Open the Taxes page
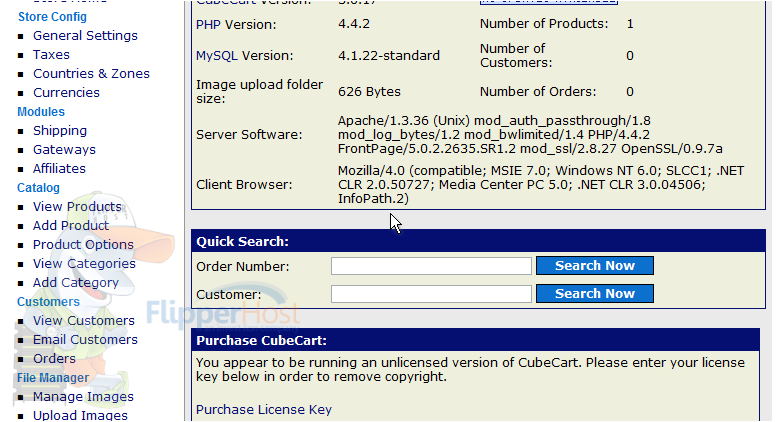 (x=51, y=54)
